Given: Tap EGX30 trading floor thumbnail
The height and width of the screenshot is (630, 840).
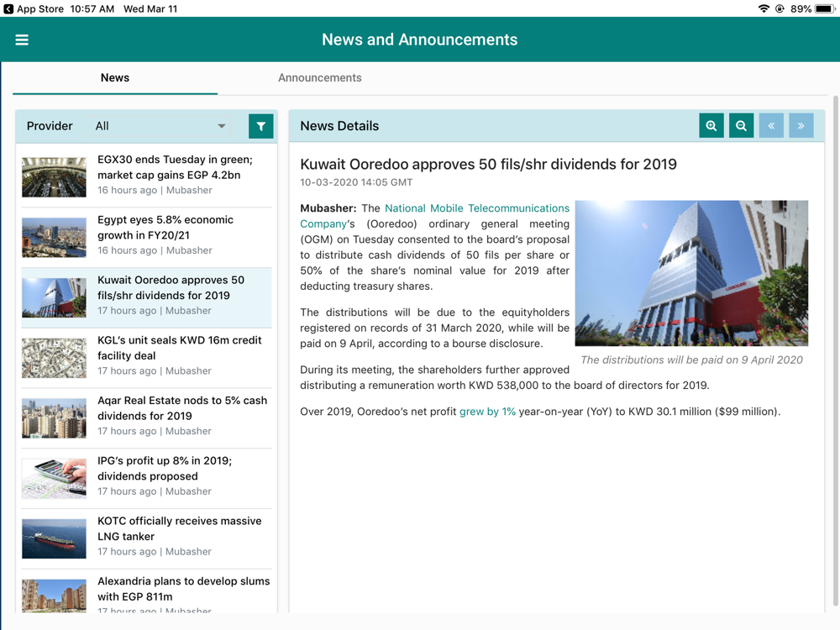Looking at the screenshot, I should [x=54, y=177].
